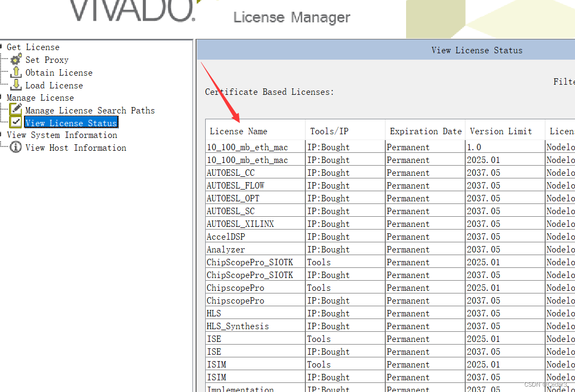Select the HLS license name cell
The height and width of the screenshot is (392, 575).
coord(255,313)
